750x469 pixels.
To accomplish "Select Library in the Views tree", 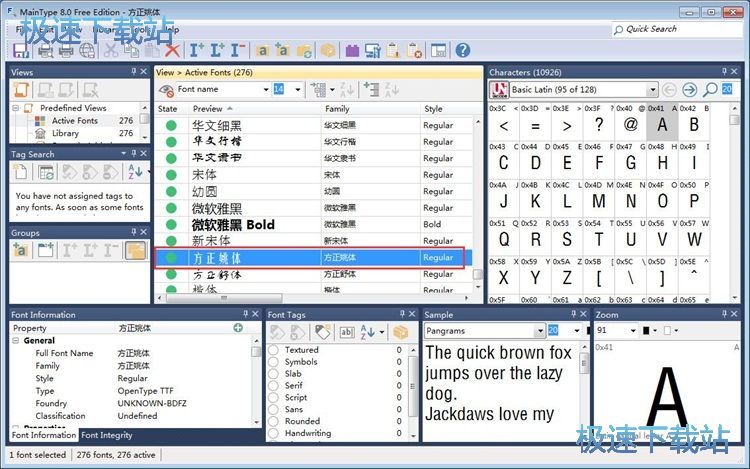I will [65, 133].
